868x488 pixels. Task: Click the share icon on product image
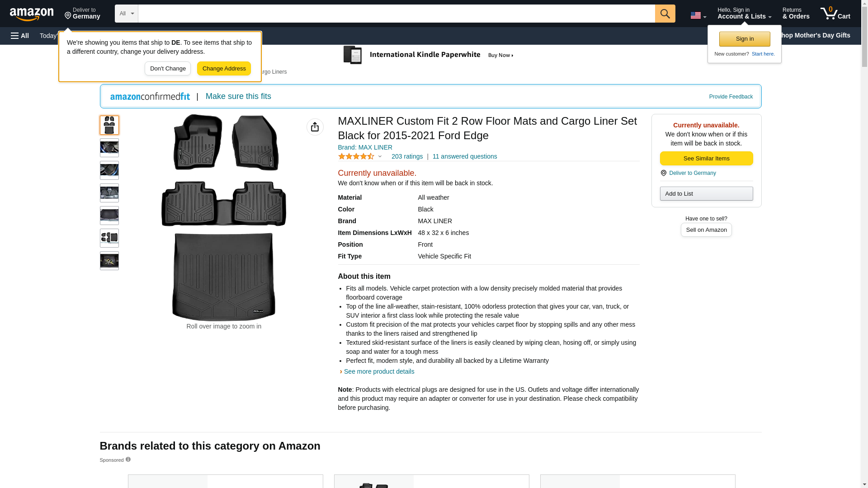[x=315, y=127]
